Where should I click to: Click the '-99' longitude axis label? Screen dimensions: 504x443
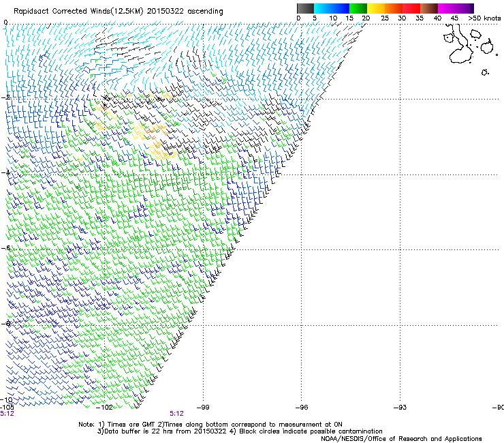click(203, 407)
